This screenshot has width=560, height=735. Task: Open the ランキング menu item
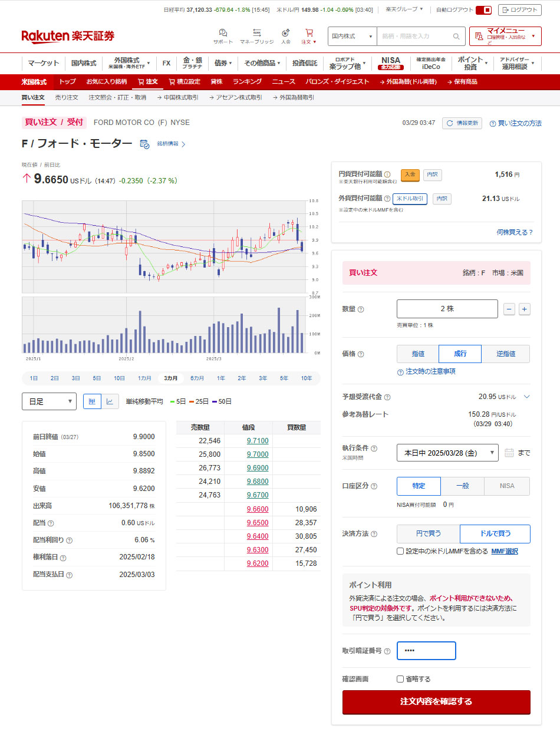coord(247,81)
